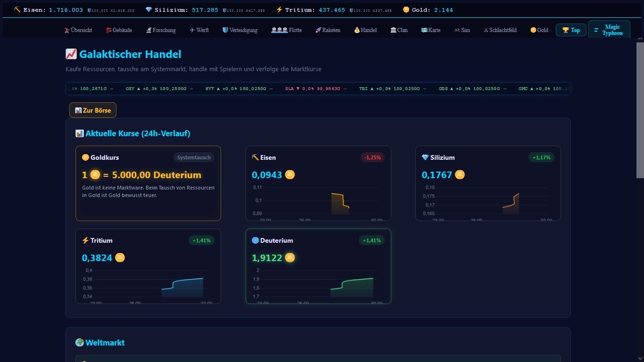This screenshot has width=644, height=362.
Task: Go to Schlachtfeld
Action: (x=500, y=30)
